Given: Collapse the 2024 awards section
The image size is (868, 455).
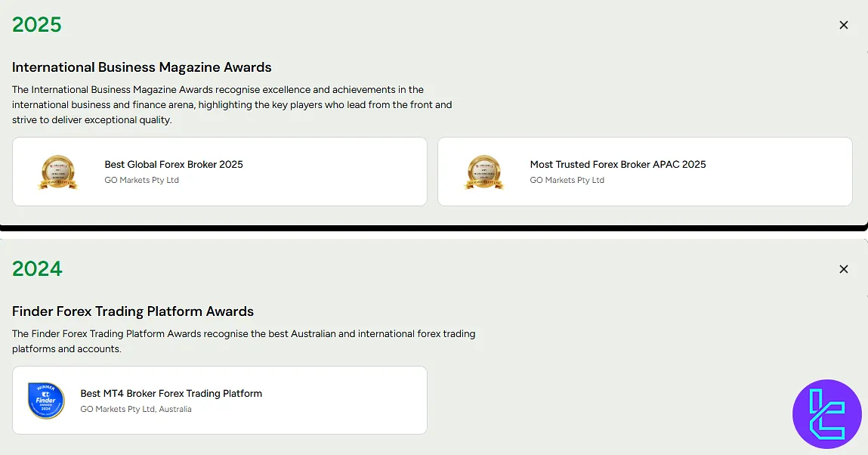Looking at the screenshot, I should (844, 269).
